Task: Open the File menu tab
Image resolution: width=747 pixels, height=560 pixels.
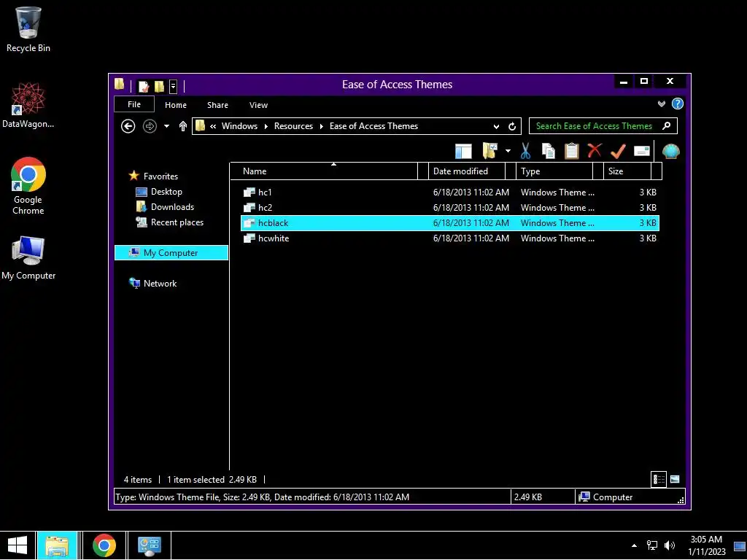Action: [134, 104]
